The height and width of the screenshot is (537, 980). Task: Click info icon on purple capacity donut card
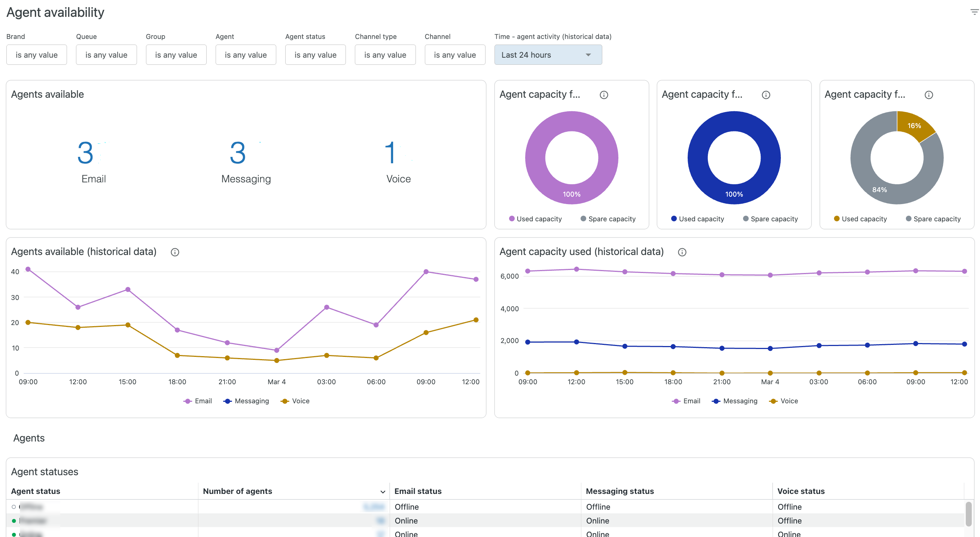[x=604, y=95]
